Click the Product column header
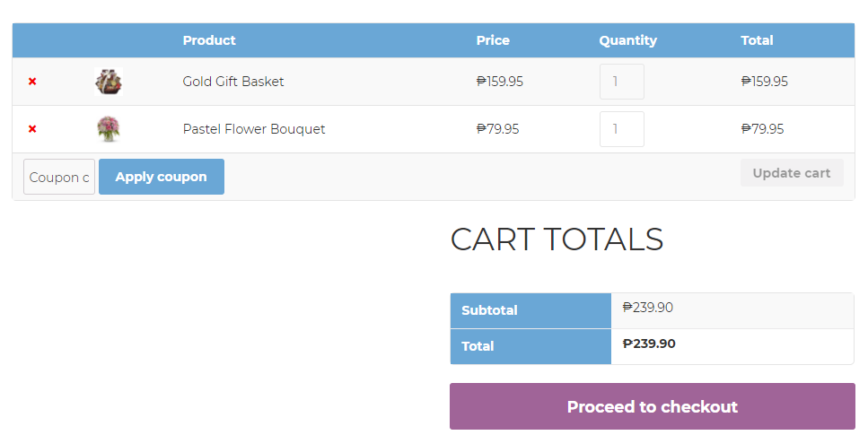The height and width of the screenshot is (435, 868). pos(209,40)
